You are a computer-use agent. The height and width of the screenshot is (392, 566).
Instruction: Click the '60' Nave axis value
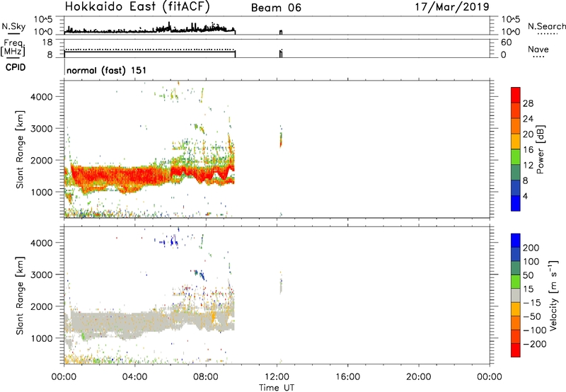pyautogui.click(x=507, y=42)
